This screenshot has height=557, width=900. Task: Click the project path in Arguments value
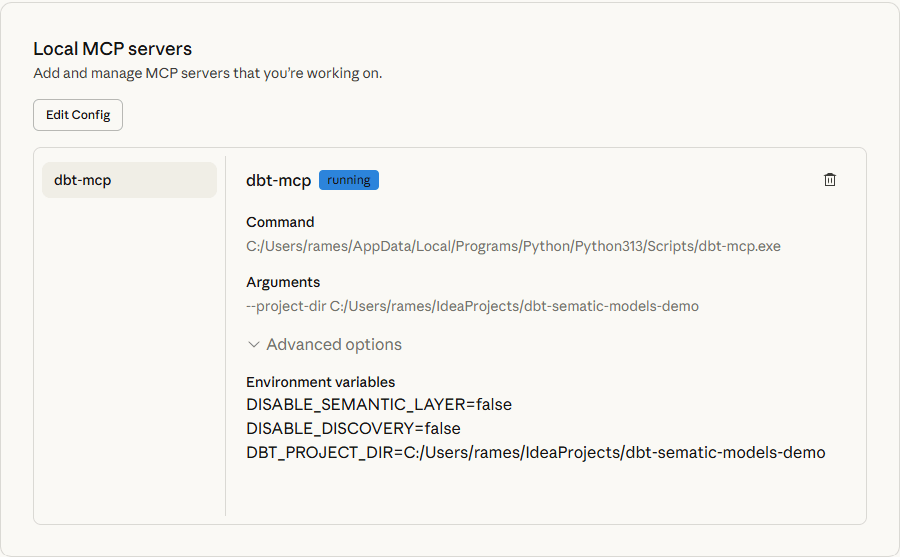(x=514, y=306)
